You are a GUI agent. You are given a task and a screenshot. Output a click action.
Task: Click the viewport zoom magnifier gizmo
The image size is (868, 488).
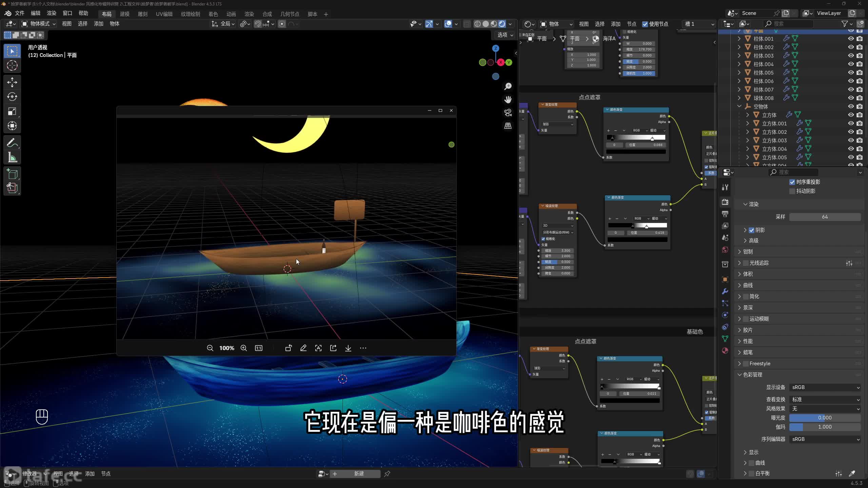(508, 86)
